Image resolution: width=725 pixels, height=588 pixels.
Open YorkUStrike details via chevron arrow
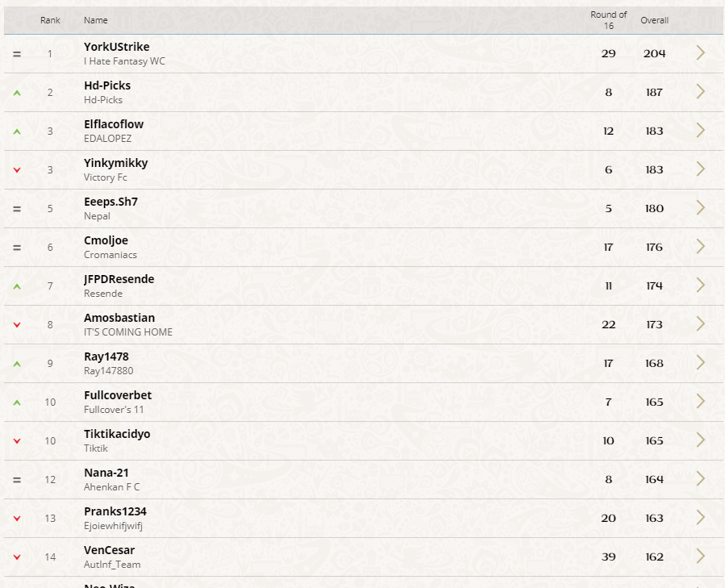point(701,53)
